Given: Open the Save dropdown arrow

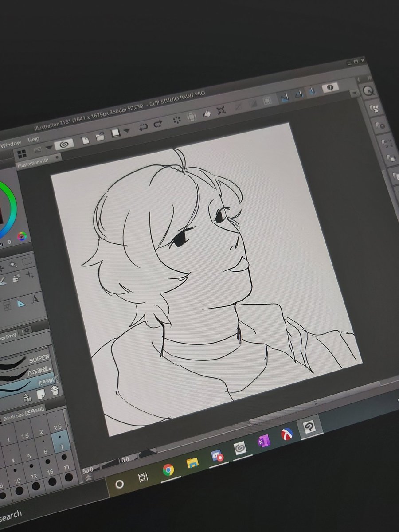Looking at the screenshot, I should 127,131.
